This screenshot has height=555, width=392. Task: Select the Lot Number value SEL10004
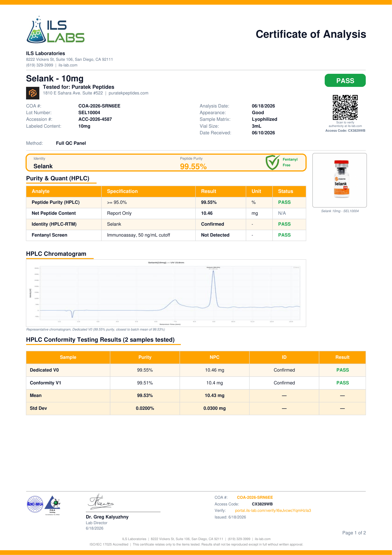click(x=89, y=113)
